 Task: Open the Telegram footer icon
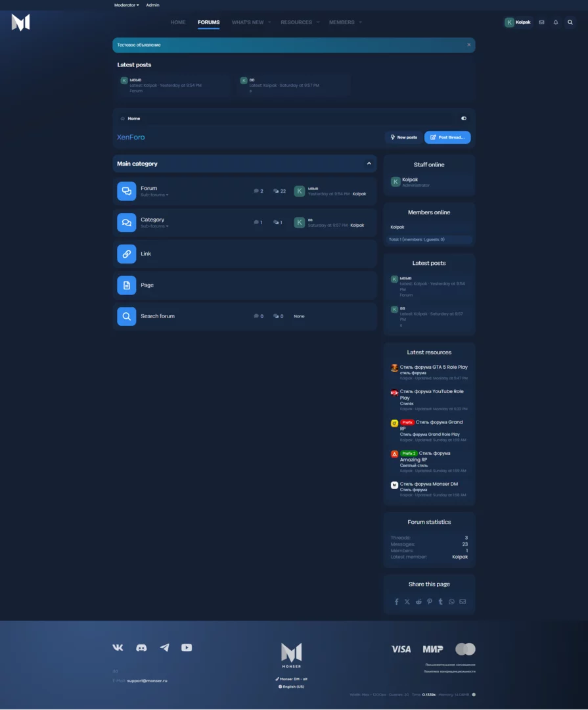(164, 648)
